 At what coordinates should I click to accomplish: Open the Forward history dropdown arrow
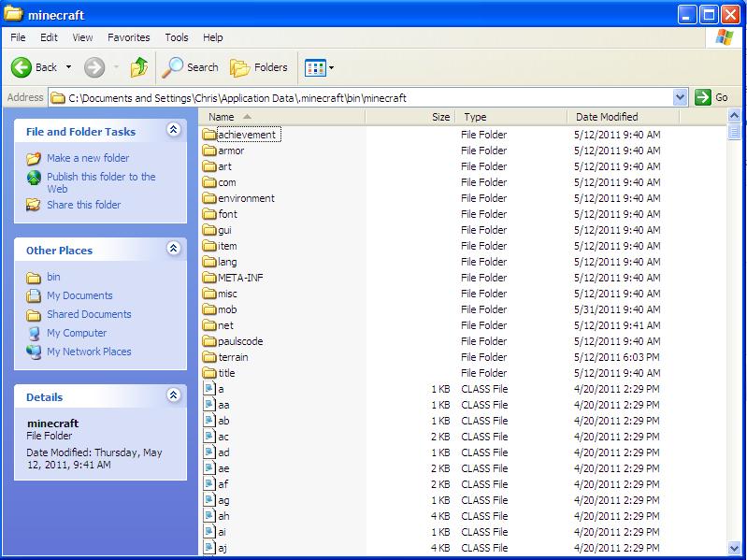[116, 67]
